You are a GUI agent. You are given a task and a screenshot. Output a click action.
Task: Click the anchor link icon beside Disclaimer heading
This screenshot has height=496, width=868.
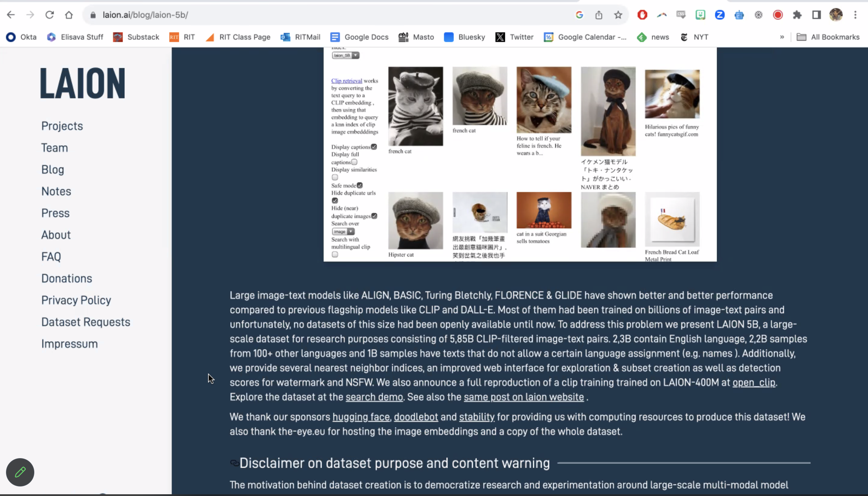click(x=234, y=463)
